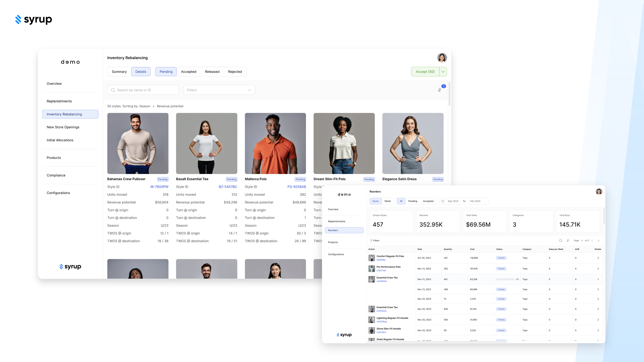Viewport: 644px width, 362px height.
Task: Open details arrow for Comfort Regular-Fit Polo
Action: (x=598, y=258)
